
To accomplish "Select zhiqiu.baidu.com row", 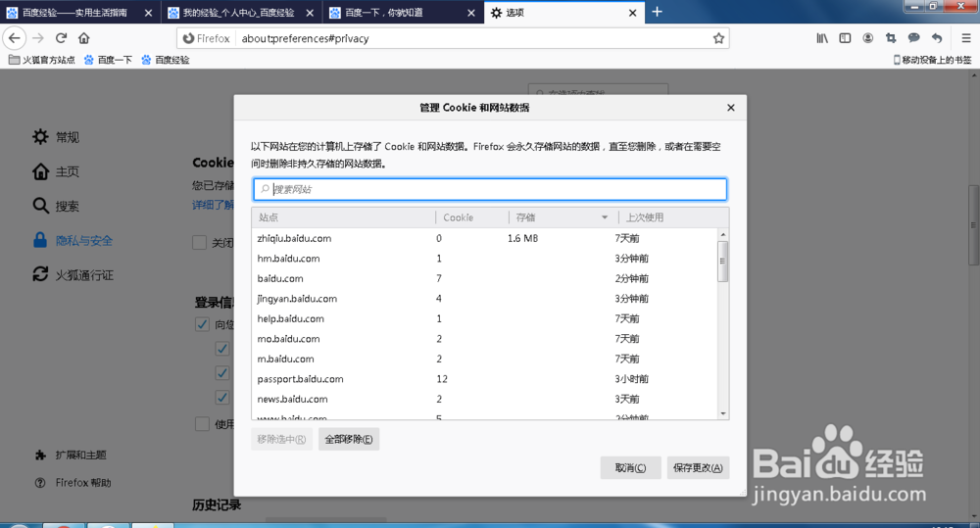I will 485,238.
